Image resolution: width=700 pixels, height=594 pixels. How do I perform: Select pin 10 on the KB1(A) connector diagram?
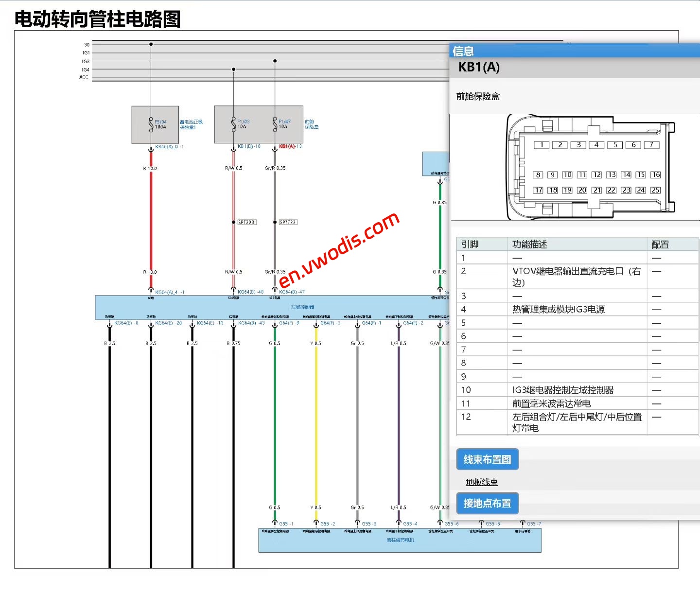point(567,175)
